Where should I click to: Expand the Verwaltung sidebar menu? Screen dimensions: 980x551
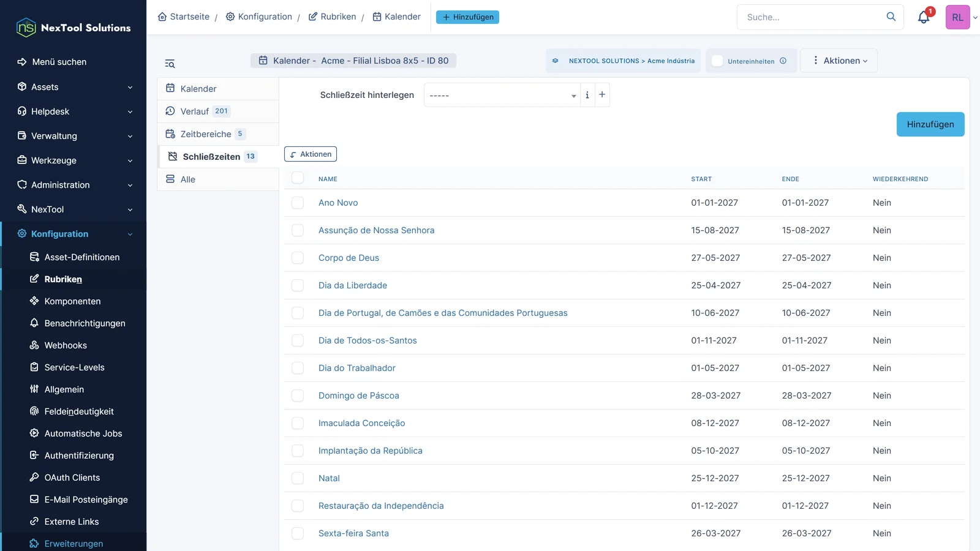73,136
